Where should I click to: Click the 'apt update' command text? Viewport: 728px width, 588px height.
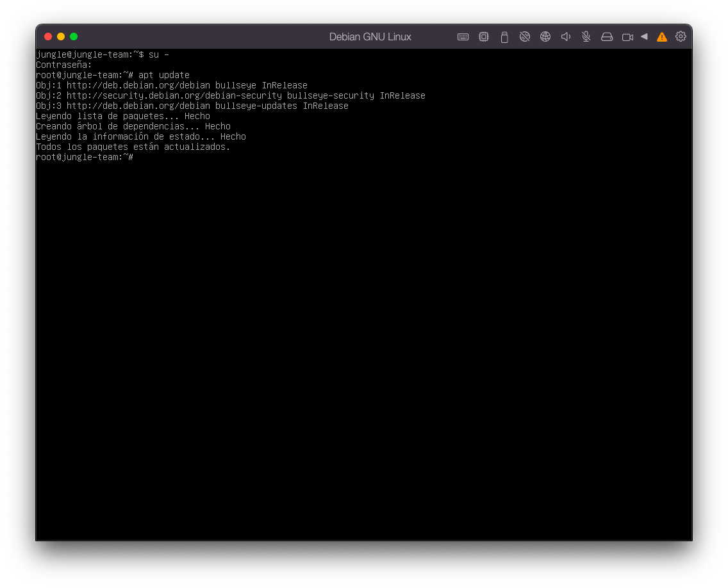[163, 75]
